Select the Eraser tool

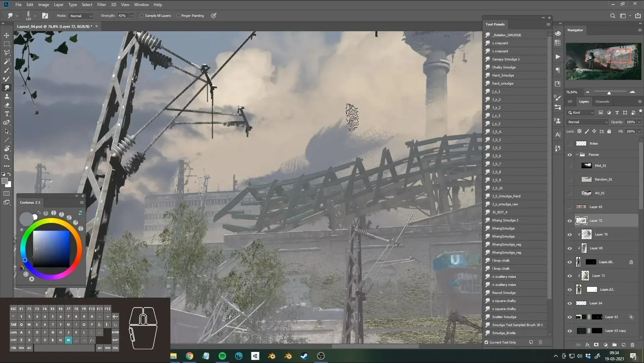click(x=7, y=105)
